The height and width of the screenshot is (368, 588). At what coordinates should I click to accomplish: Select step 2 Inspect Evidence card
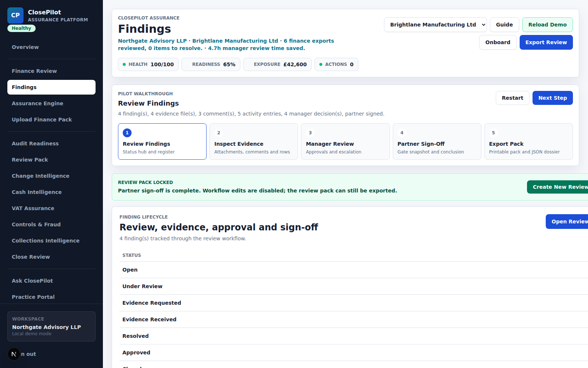(x=254, y=141)
